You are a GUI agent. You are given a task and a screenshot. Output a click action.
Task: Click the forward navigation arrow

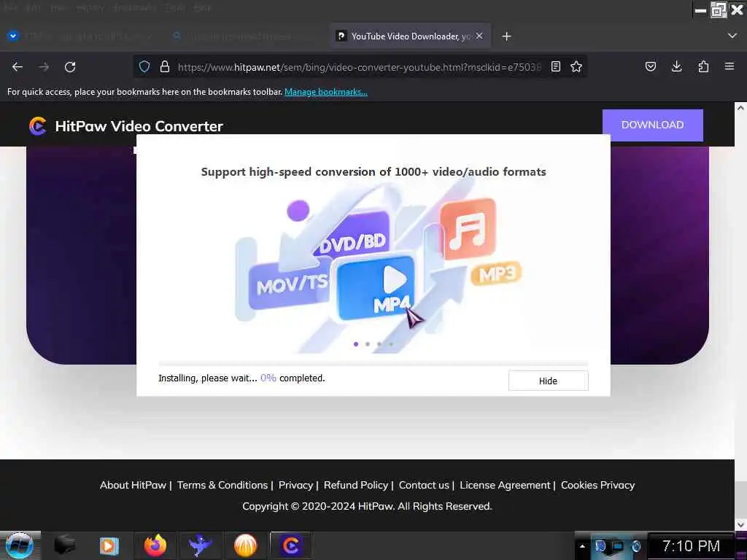pyautogui.click(x=44, y=67)
